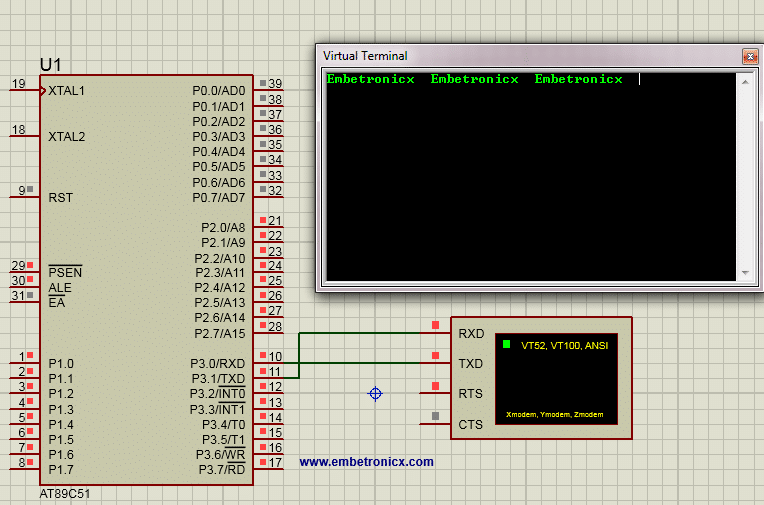Viewport: 764px width, 505px height.
Task: Click the green indicator square on terminal display
Action: [x=506, y=344]
